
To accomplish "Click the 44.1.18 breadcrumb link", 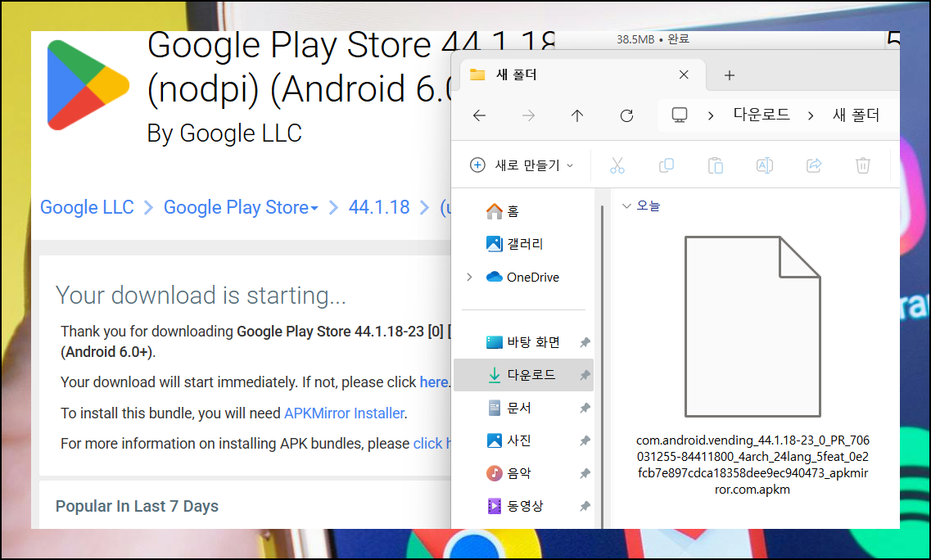I will tap(379, 207).
